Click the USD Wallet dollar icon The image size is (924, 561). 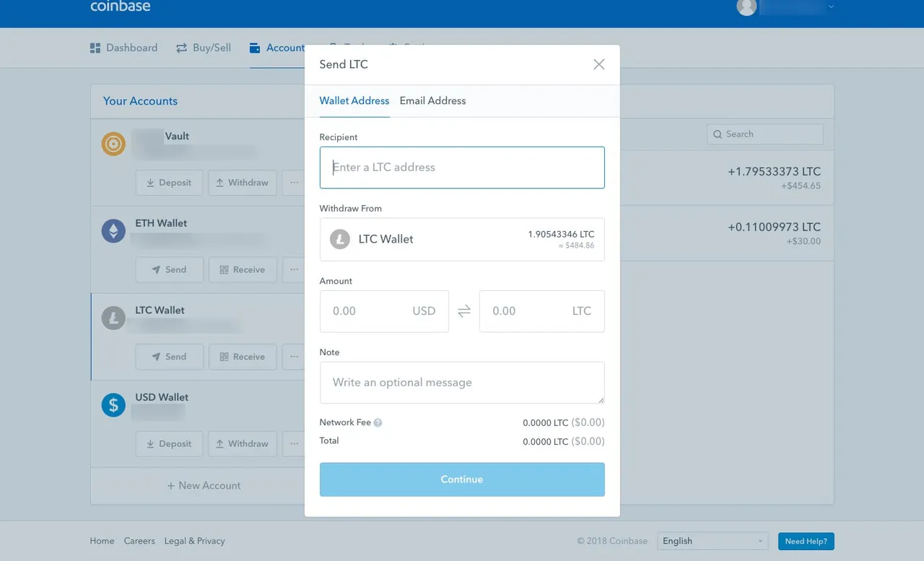pos(113,405)
